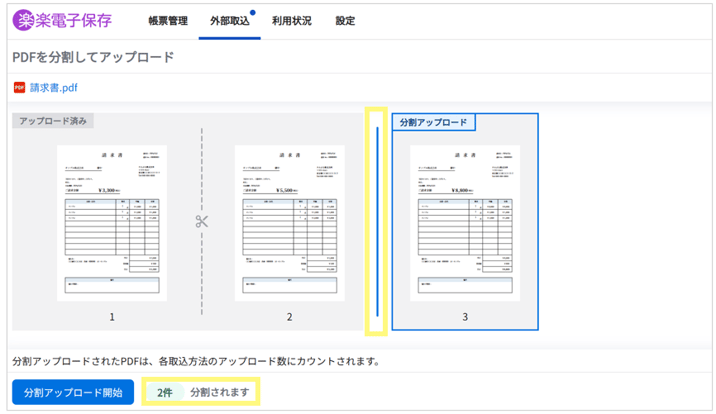Click the アップロード済み status label

point(53,121)
